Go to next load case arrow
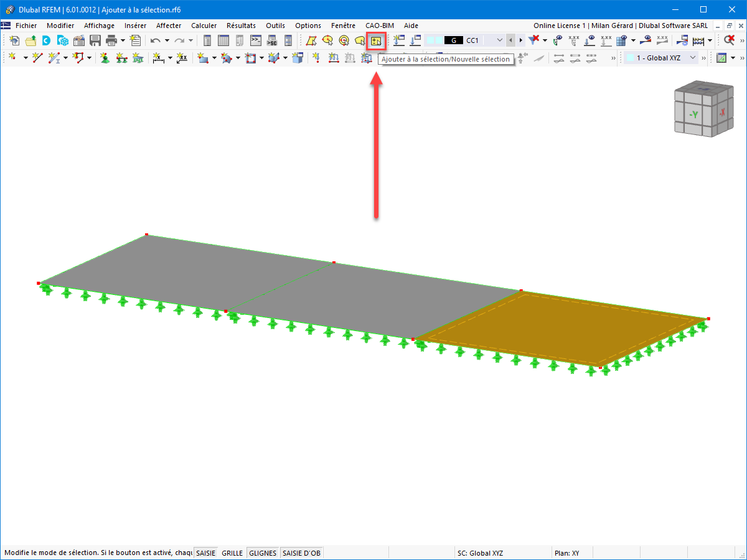Viewport: 747px width, 560px height. pyautogui.click(x=520, y=40)
